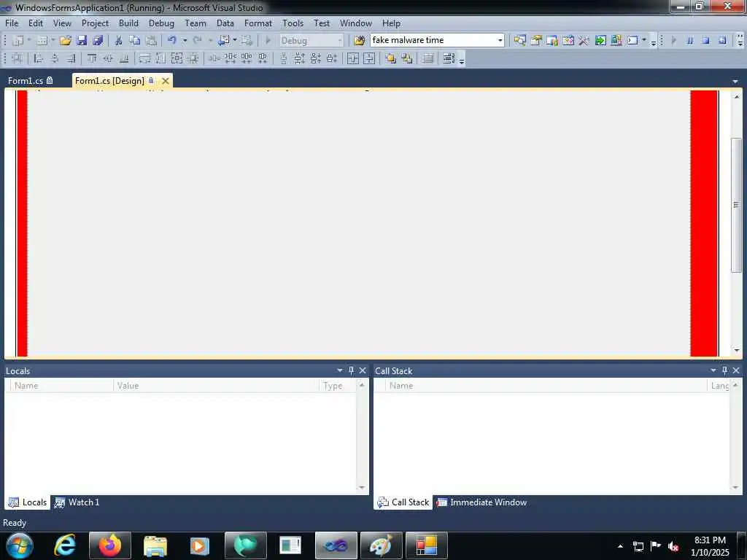The image size is (747, 560).
Task: Open the Format menu
Action: click(x=258, y=23)
